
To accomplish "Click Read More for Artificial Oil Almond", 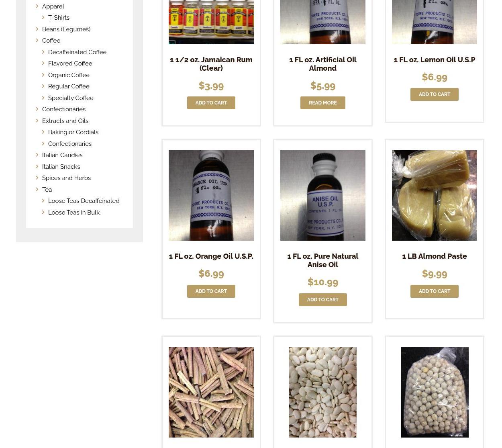I will [323, 103].
